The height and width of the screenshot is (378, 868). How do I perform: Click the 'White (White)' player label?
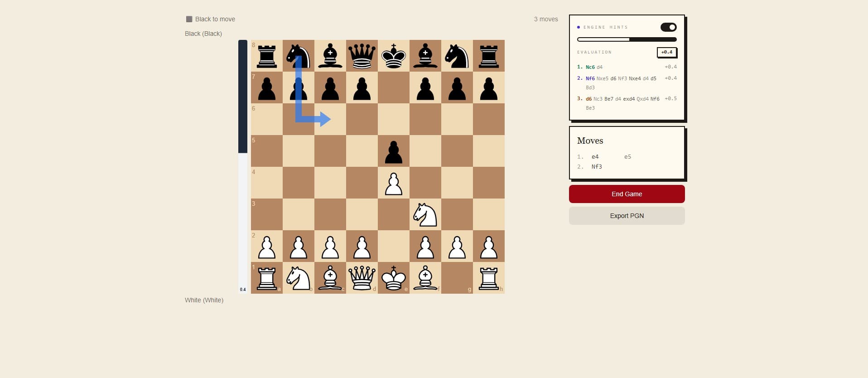(x=204, y=300)
